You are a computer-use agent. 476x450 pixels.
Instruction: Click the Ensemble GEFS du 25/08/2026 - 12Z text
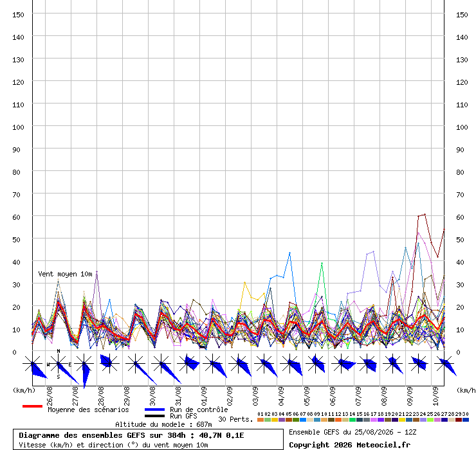[x=352, y=432]
